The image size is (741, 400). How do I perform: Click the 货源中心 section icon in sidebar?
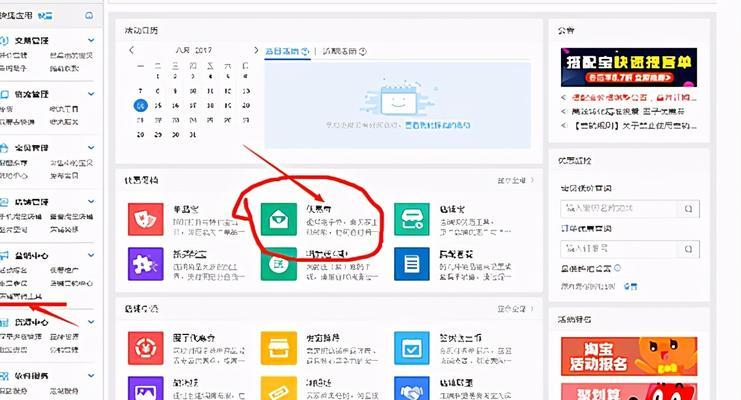tap(4, 322)
